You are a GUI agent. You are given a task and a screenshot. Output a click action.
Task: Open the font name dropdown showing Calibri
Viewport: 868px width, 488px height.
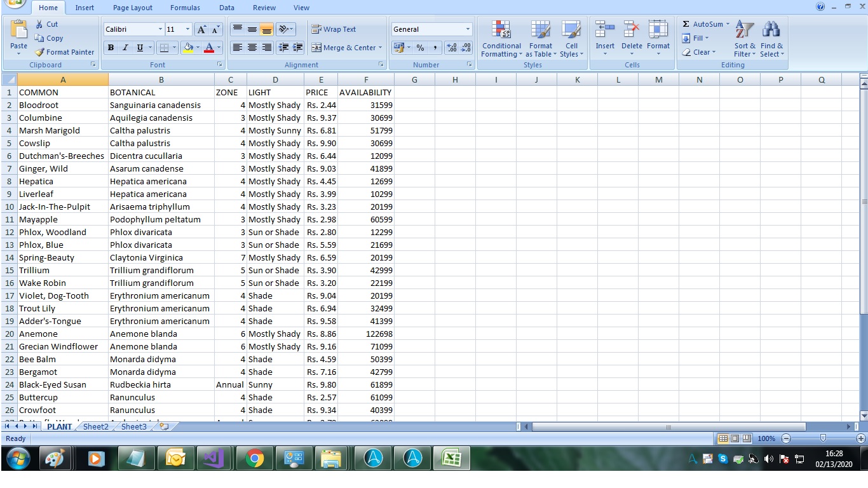160,29
